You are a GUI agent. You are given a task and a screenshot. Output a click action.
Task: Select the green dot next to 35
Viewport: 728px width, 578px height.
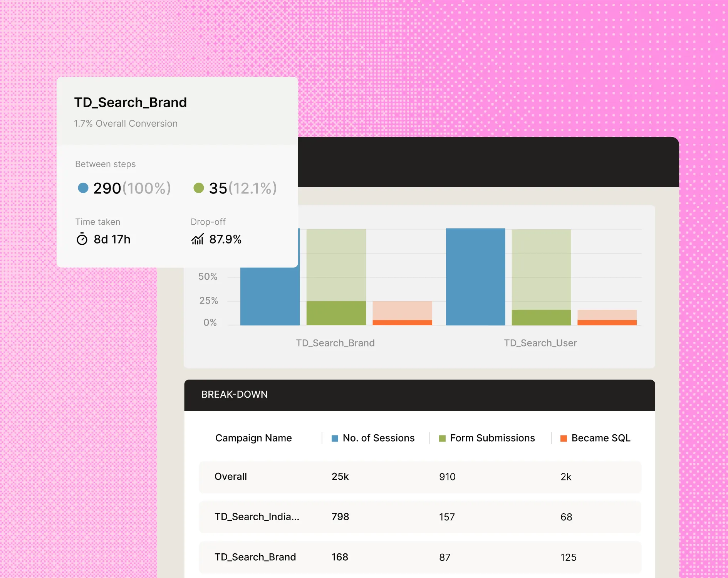click(199, 188)
